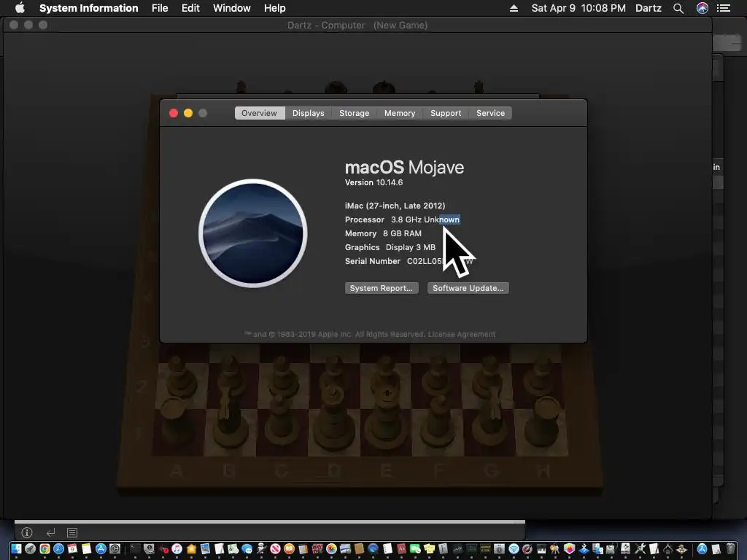Viewport: 747px width, 560px height.
Task: Click the Graphics Display 3 MB line
Action: (x=390, y=247)
